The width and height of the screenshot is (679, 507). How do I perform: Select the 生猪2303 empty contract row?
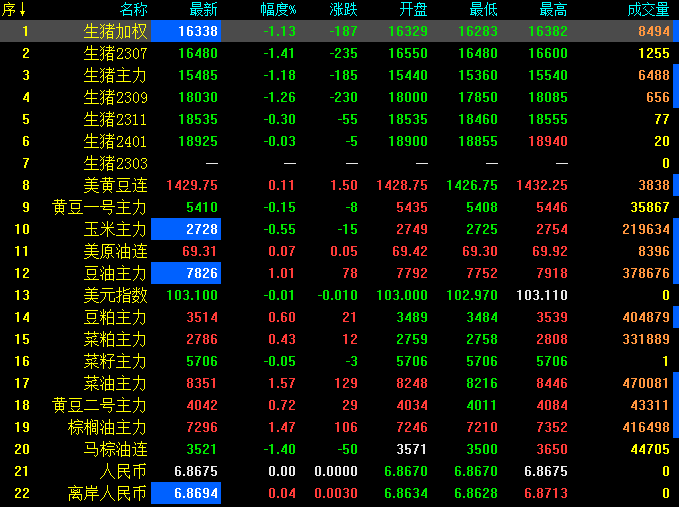(x=115, y=163)
